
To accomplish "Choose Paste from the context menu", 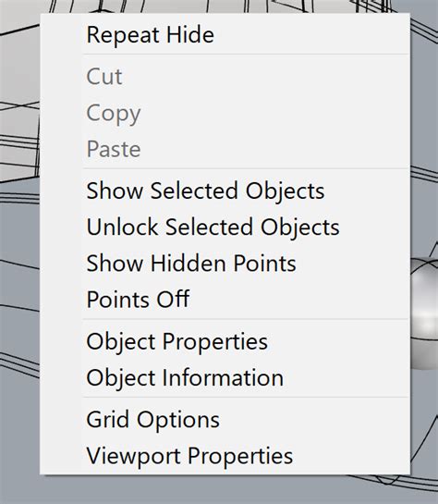I will click(225, 149).
